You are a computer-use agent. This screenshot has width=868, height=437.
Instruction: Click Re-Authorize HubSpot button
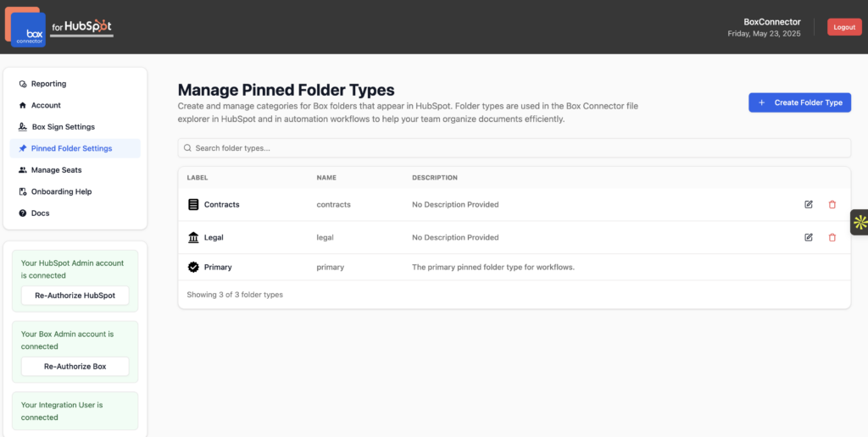point(75,296)
